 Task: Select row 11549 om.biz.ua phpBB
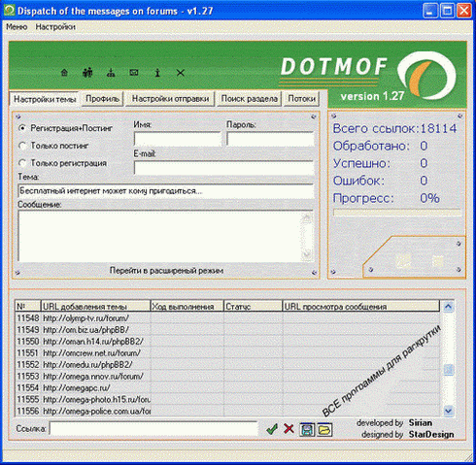click(227, 330)
